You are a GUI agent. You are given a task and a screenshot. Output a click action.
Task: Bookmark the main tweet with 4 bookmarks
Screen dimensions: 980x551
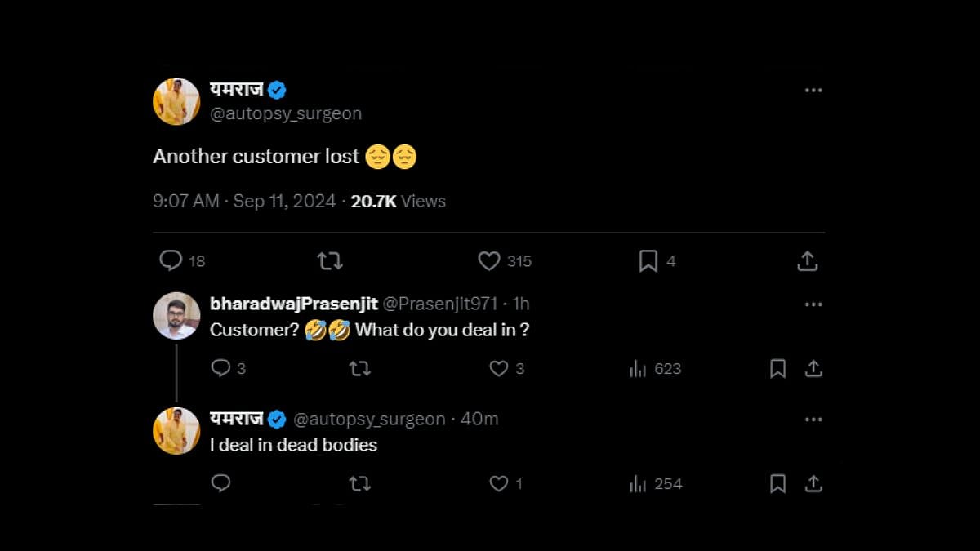pos(648,260)
